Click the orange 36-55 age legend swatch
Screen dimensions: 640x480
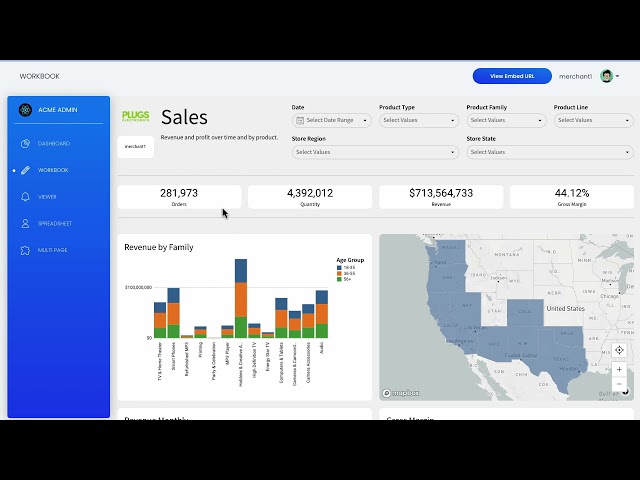click(339, 273)
